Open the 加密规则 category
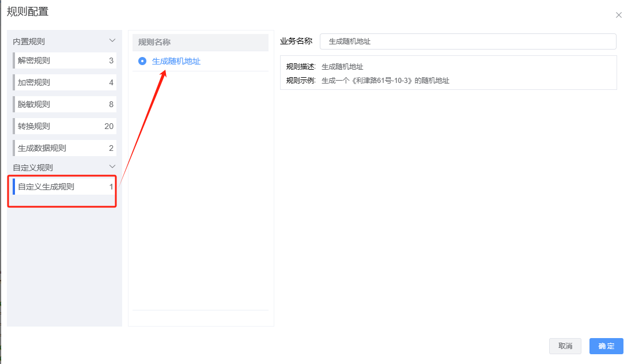Screen dimensions: 635x364 (65, 82)
